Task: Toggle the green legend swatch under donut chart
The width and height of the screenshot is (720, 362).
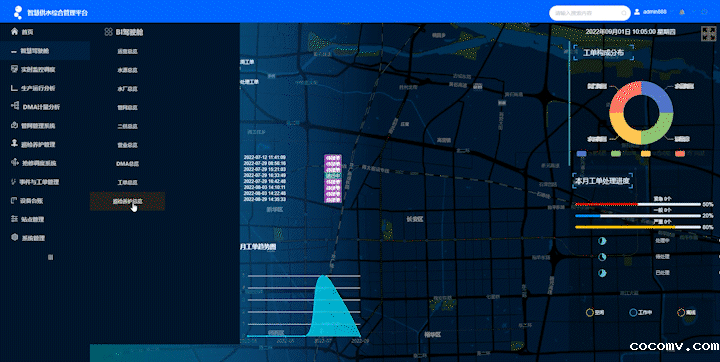Action: tap(616, 153)
